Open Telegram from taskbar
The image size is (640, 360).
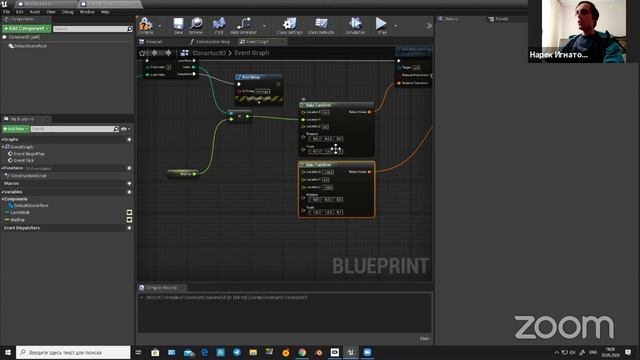coord(237,352)
